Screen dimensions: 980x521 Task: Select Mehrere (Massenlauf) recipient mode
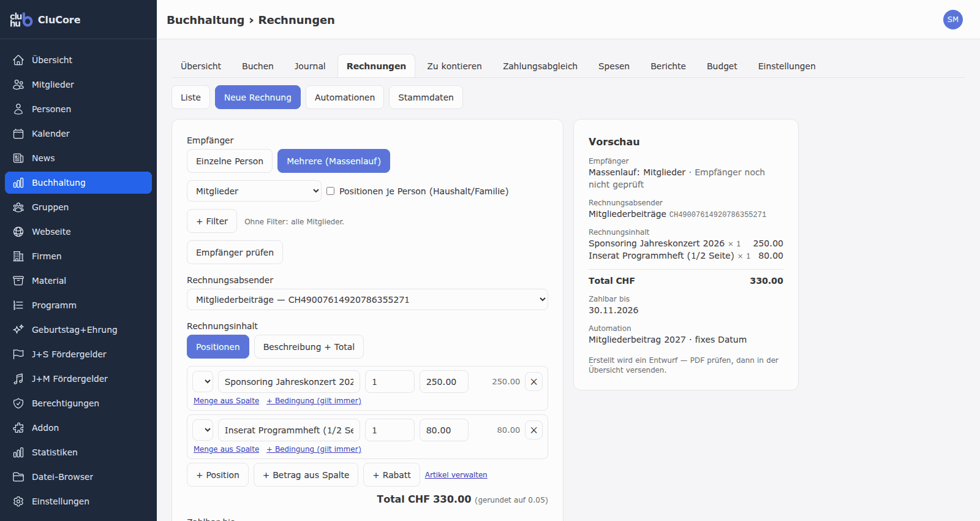pos(334,161)
